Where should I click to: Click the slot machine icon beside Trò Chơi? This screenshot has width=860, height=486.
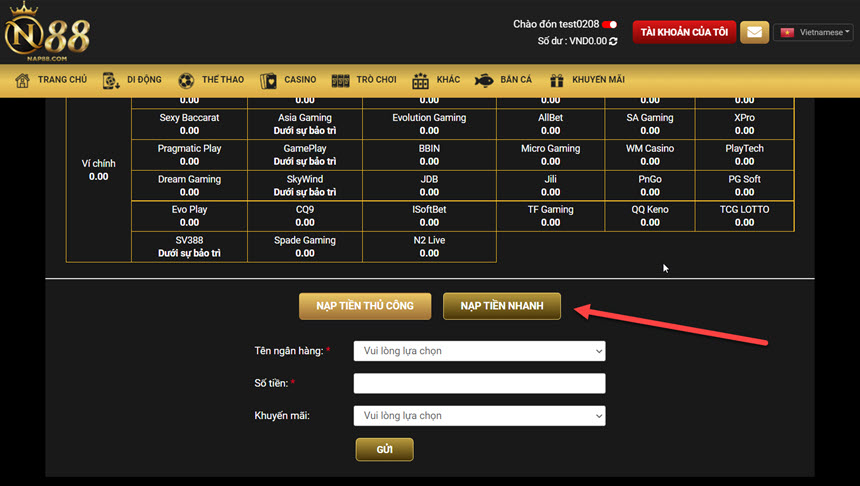coord(340,81)
